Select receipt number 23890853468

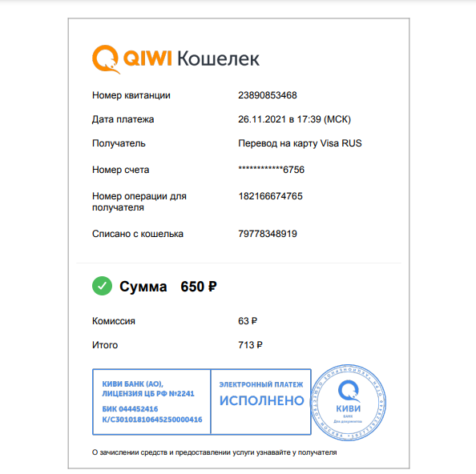pos(268,95)
